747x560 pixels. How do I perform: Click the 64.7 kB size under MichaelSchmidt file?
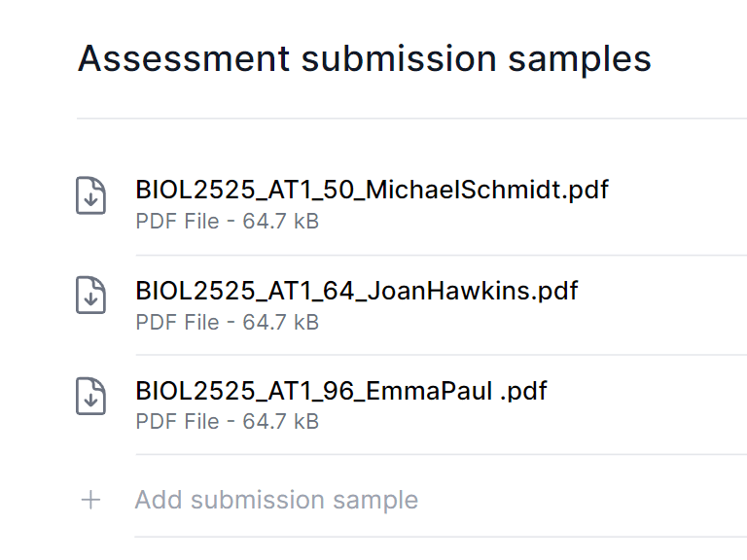pyautogui.click(x=280, y=222)
